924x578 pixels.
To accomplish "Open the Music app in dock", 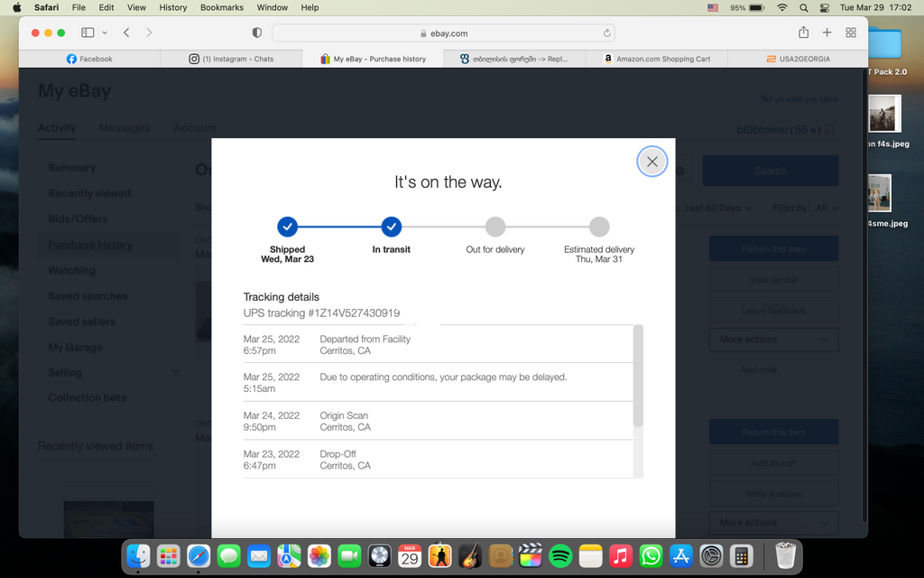I will [x=621, y=556].
